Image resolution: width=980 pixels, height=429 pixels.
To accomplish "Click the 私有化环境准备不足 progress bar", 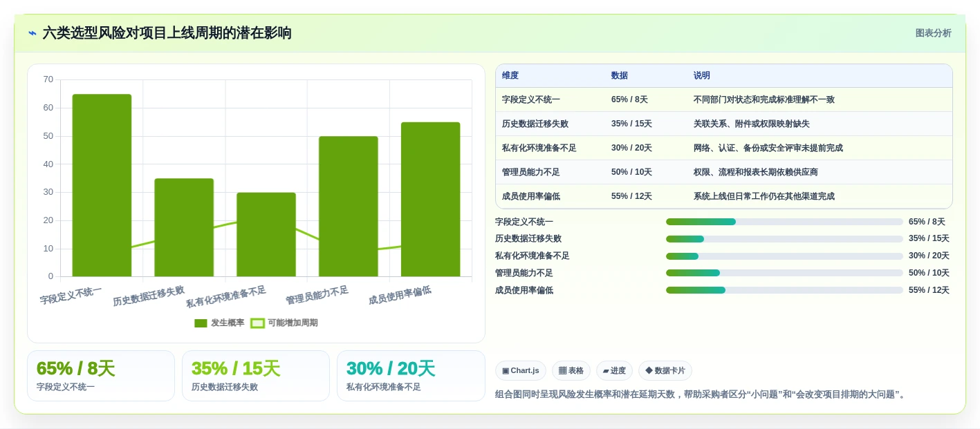I will (784, 256).
